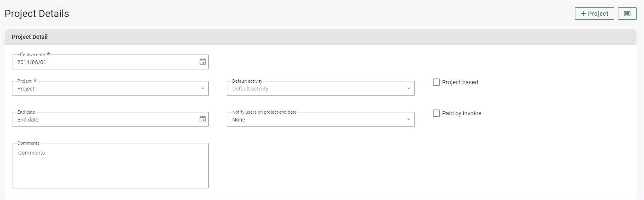Click the 'Project based' checkbox label
Image resolution: width=644 pixels, height=200 pixels.
460,82
